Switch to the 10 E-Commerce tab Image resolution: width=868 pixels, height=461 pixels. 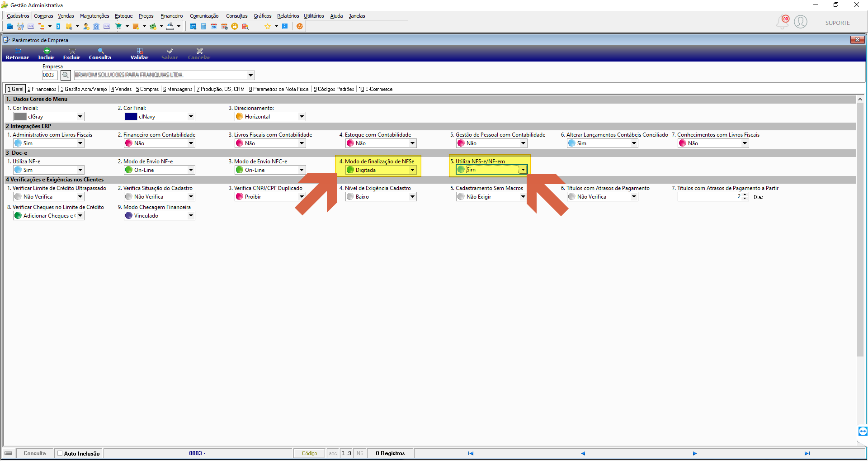coord(376,89)
